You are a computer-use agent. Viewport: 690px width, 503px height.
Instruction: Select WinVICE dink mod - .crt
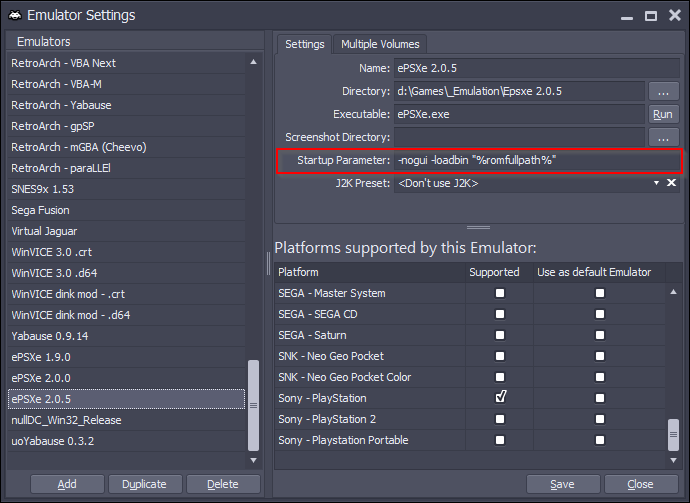(126, 294)
